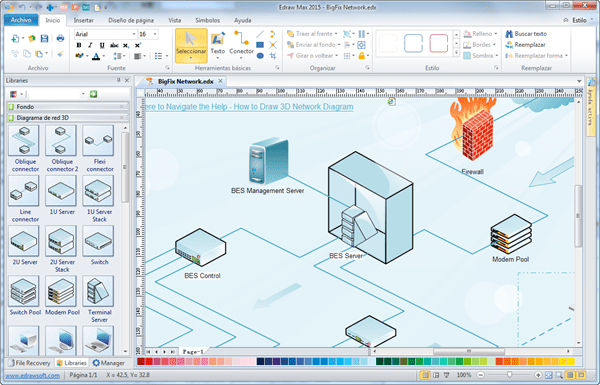Toggle Underline formatting
Screen dimensions: 600x385
click(x=102, y=45)
